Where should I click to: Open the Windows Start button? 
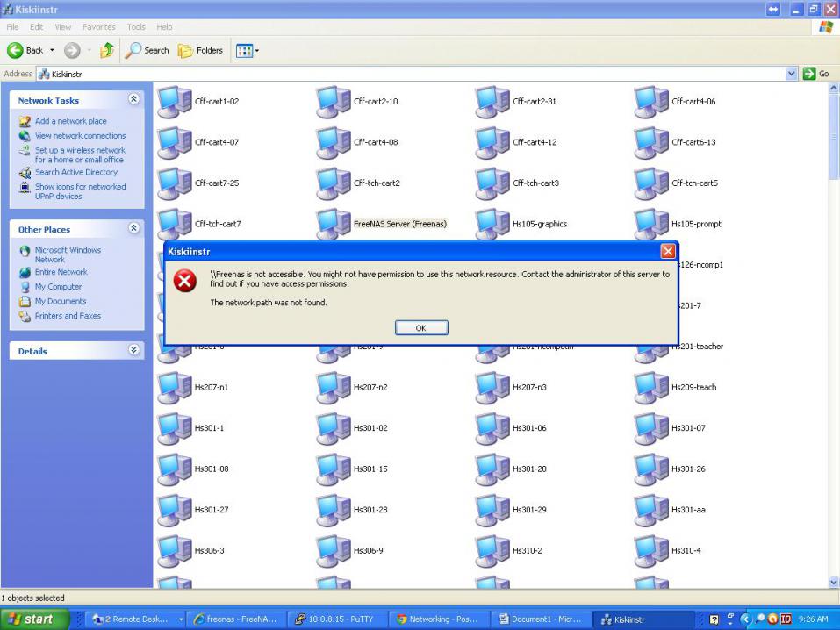pyautogui.click(x=33, y=619)
